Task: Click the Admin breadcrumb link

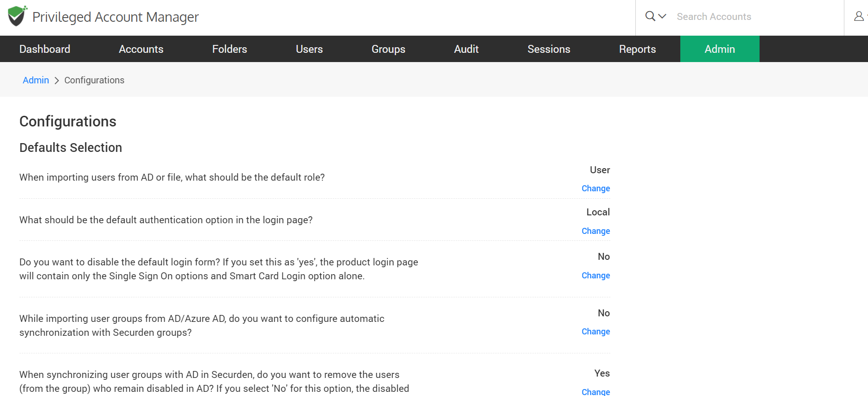Action: tap(36, 80)
